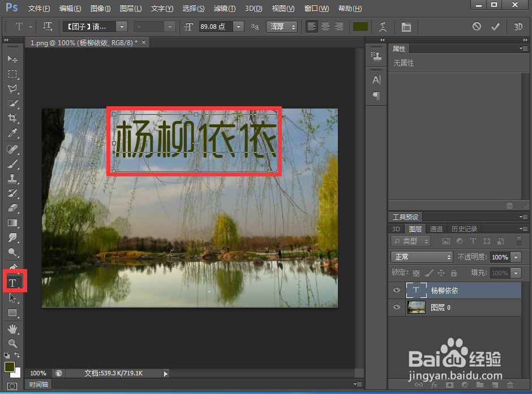Commit the text edit with the checkmark
Screen dimensions: 532x394
click(x=494, y=26)
